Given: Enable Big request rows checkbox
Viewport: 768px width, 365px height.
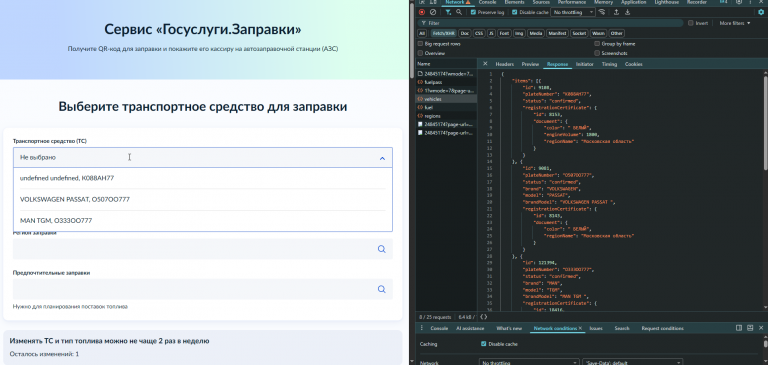Looking at the screenshot, I should (420, 44).
